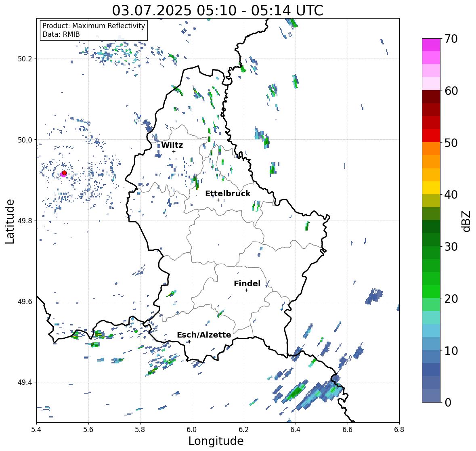The image size is (476, 451).
Task: Click the 5.6 longitude tick label
Action: (88, 429)
